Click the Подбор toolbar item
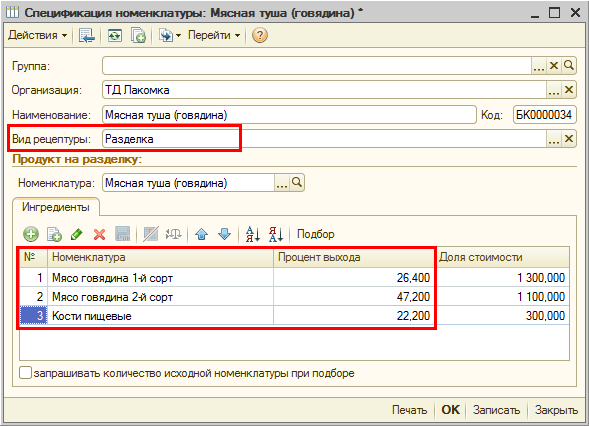The height and width of the screenshot is (426, 589). [316, 234]
